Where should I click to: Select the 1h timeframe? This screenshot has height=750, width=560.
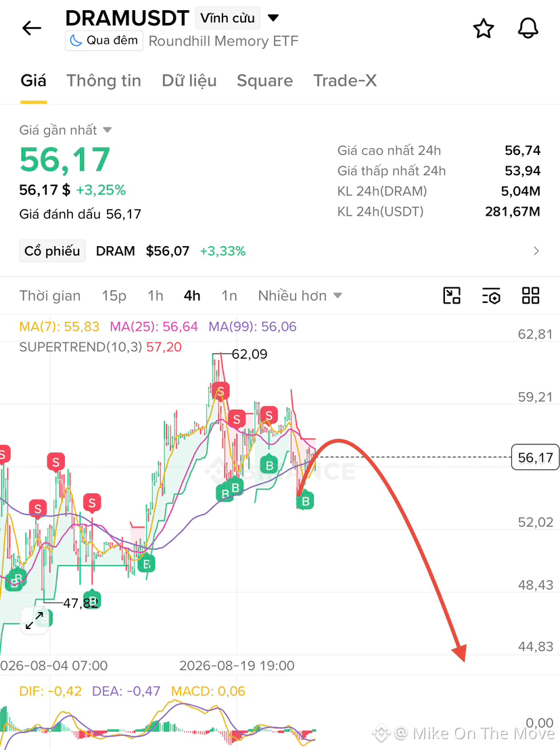(156, 296)
